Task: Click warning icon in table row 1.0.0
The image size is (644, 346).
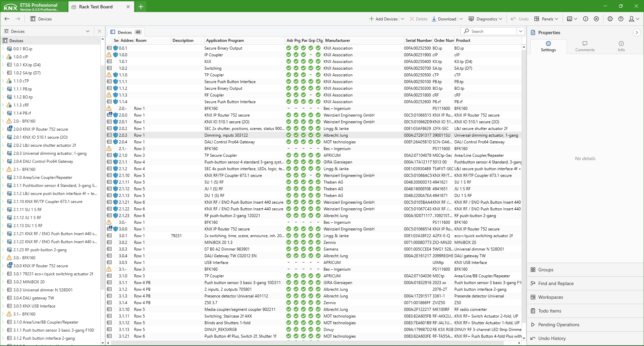Action: pyautogui.click(x=109, y=55)
